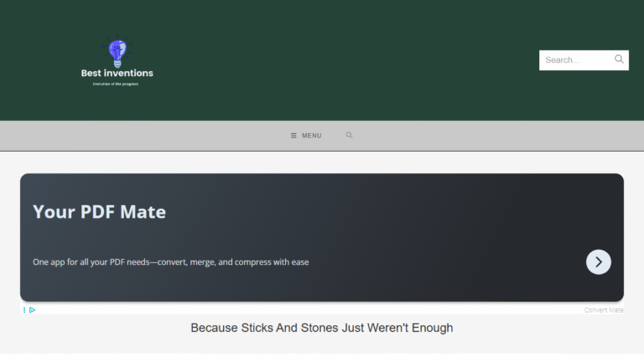Open the ad options three-dot icon
The height and width of the screenshot is (362, 644).
(24, 310)
